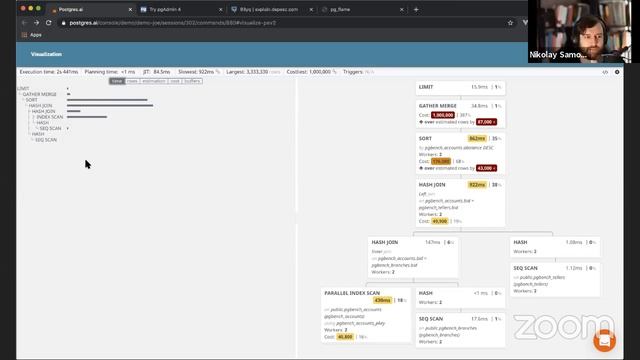The height and width of the screenshot is (360, 640).
Task: Close the pg_flame tab
Action: [402, 9]
